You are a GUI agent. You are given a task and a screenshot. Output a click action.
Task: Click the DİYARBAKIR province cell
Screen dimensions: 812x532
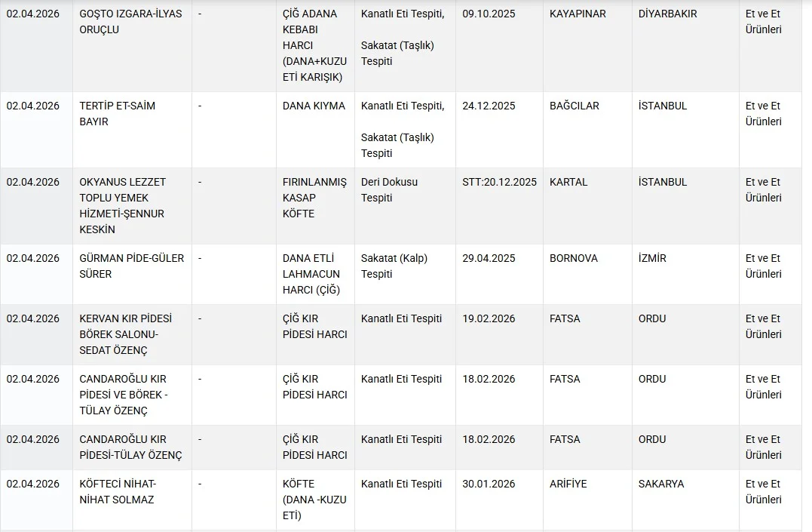pos(667,14)
